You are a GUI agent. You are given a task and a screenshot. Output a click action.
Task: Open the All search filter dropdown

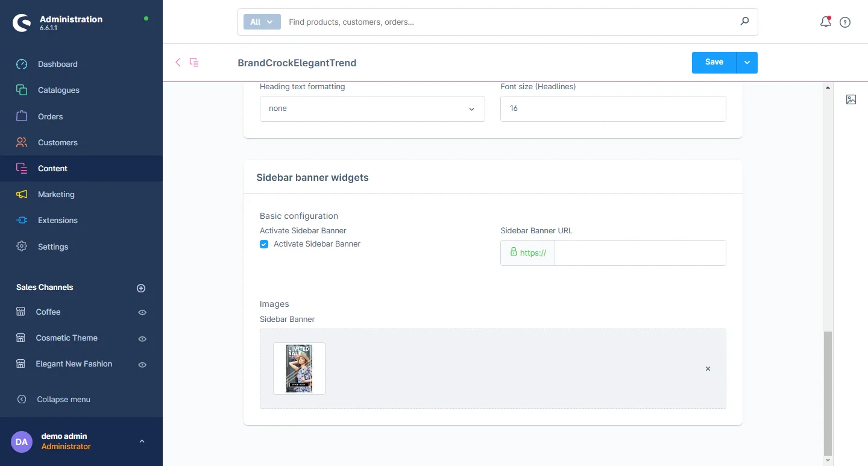click(262, 22)
